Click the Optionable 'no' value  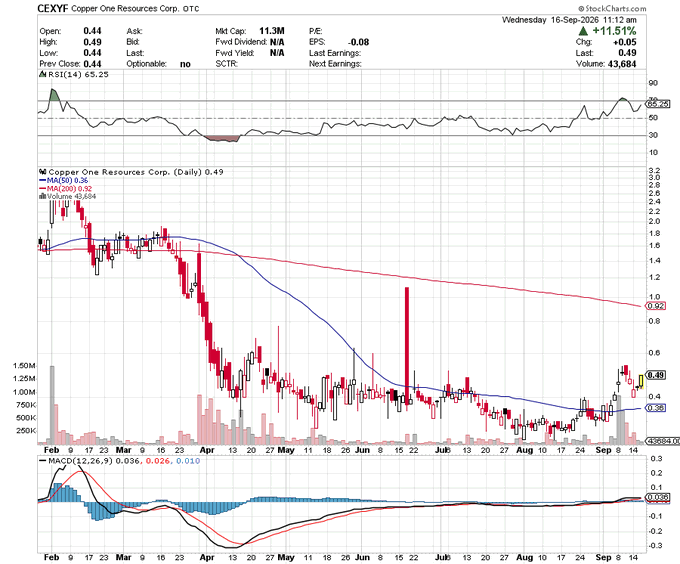click(185, 64)
